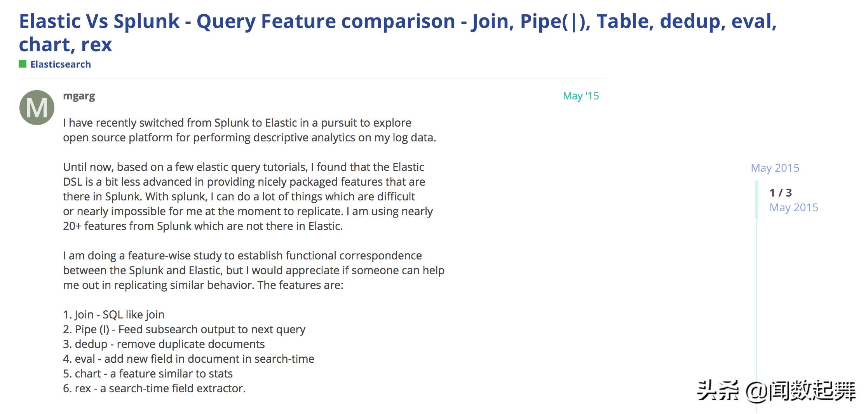Image resolution: width=868 pixels, height=414 pixels.
Task: Click the chart feature list line
Action: [148, 374]
